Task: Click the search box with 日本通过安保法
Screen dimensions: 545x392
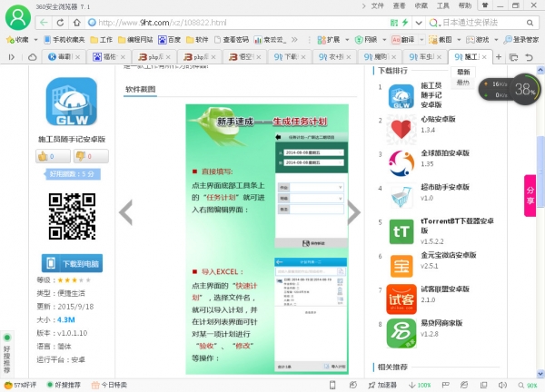Action: [481, 23]
